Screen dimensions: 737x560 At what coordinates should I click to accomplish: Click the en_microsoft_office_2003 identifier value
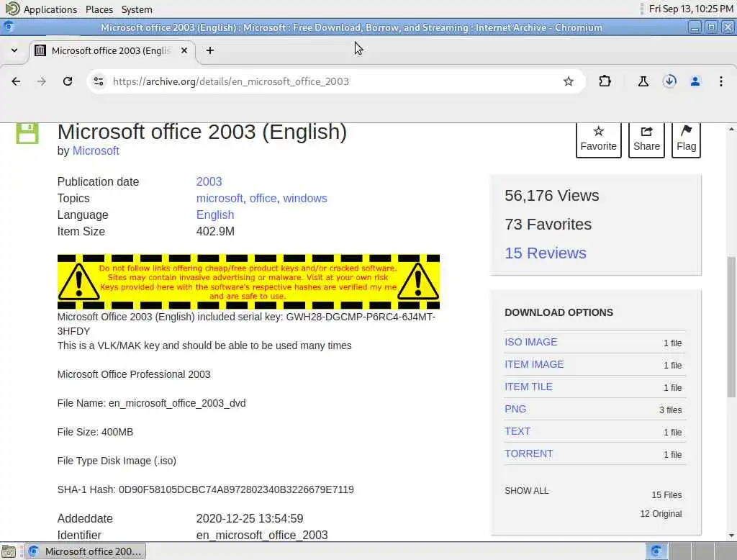click(x=262, y=535)
